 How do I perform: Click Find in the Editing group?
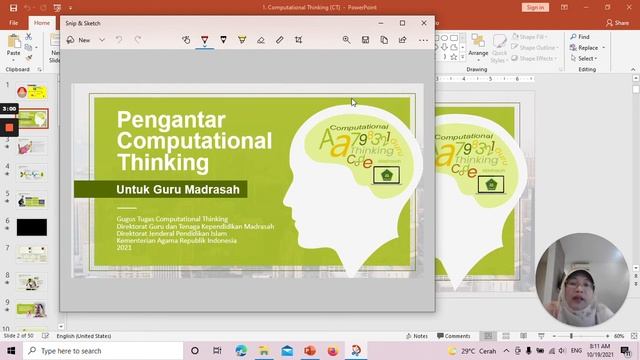click(x=580, y=37)
